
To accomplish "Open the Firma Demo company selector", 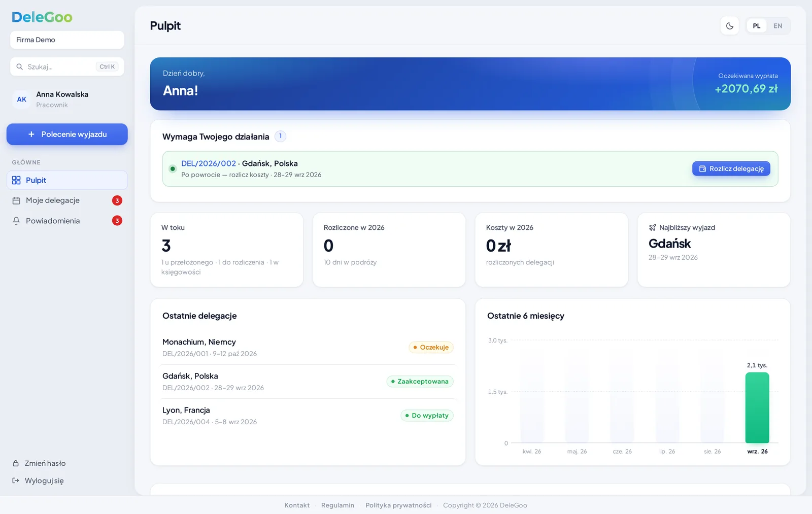I will coord(67,40).
